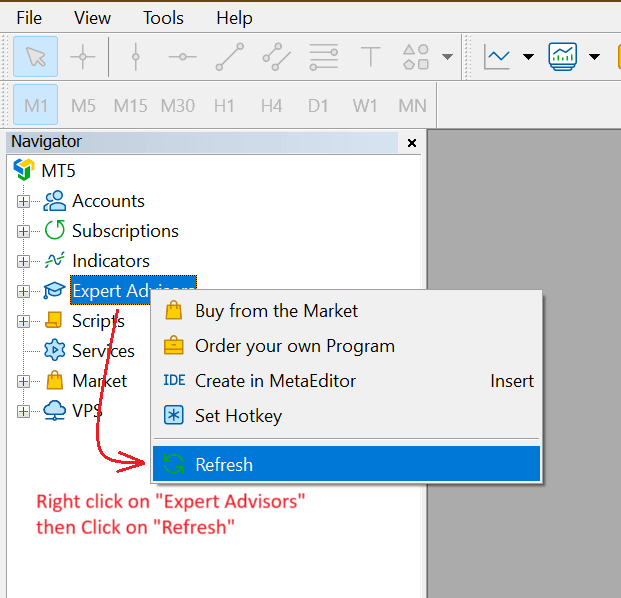Open dropdown next to line chart icon

528,57
